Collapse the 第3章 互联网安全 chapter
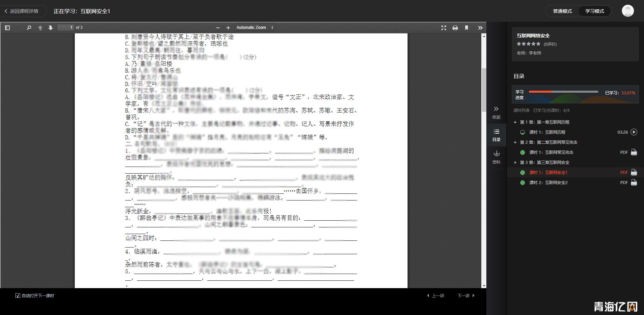Image resolution: width=644 pixels, height=315 pixels. pyautogui.click(x=515, y=162)
